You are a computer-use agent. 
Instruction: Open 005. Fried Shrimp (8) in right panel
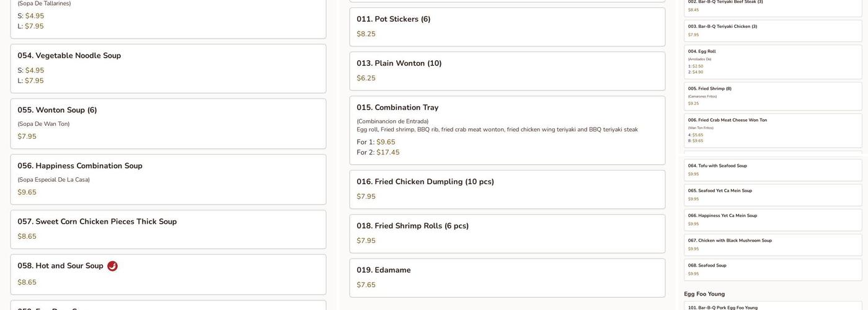coord(773,96)
